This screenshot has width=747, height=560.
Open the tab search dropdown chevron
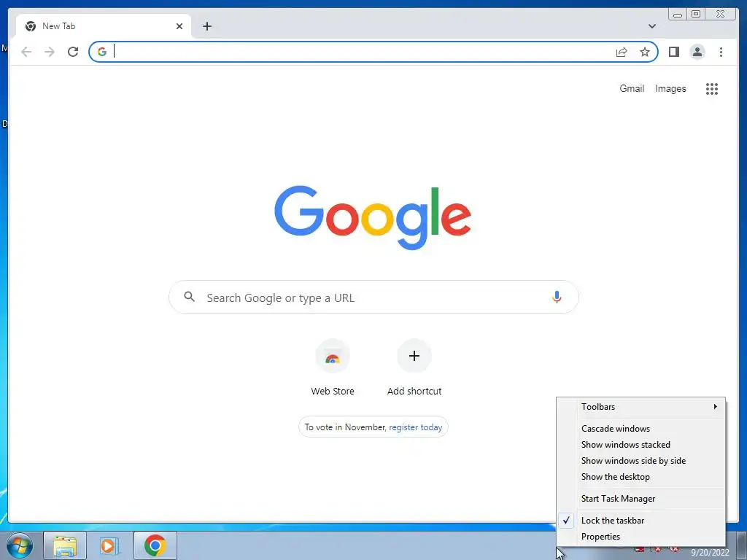(652, 26)
